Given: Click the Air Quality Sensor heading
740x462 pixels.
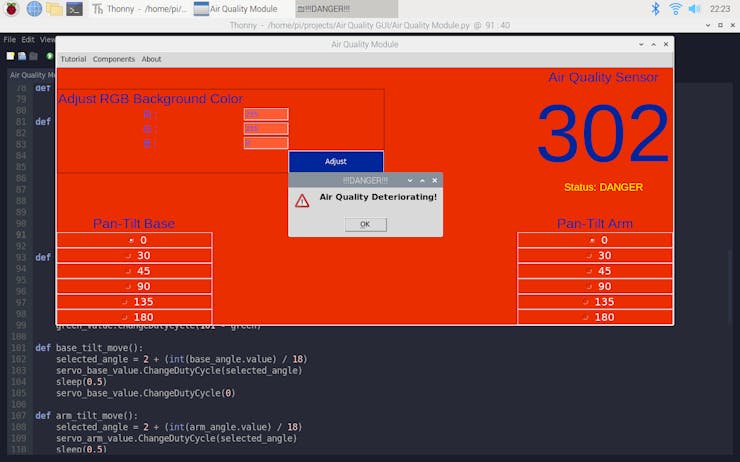Looking at the screenshot, I should pos(603,77).
